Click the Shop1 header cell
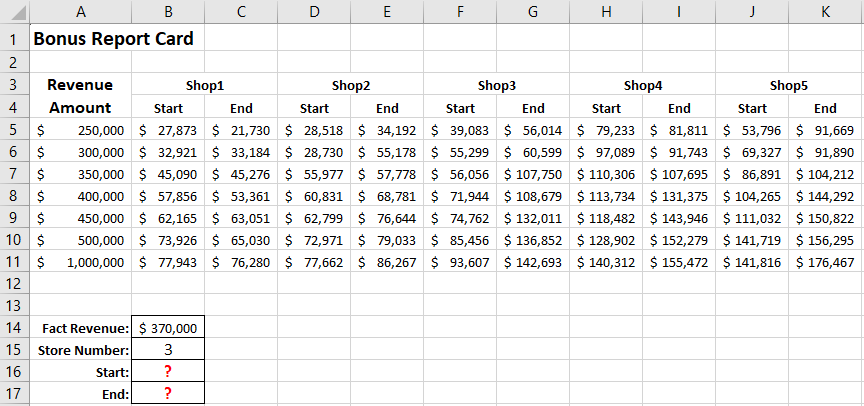 (205, 85)
